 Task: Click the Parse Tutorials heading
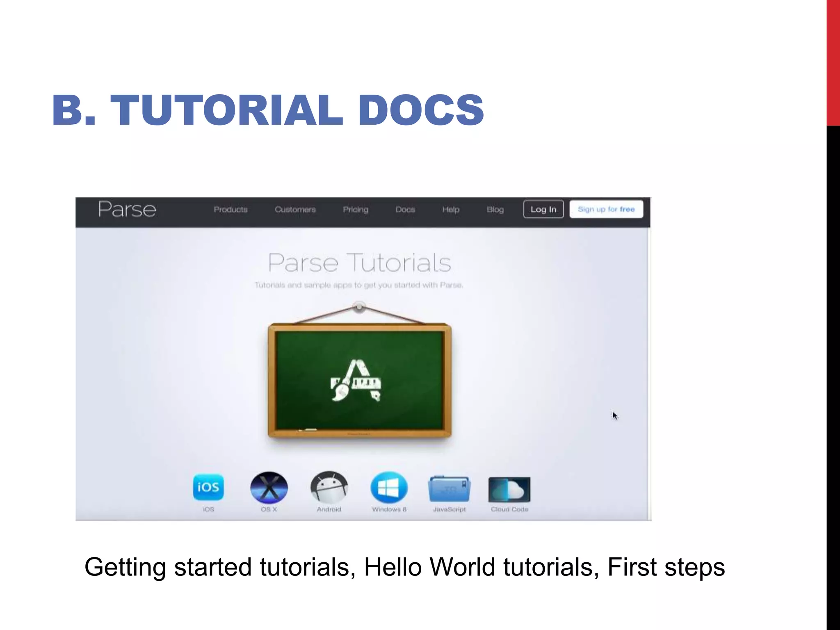360,262
